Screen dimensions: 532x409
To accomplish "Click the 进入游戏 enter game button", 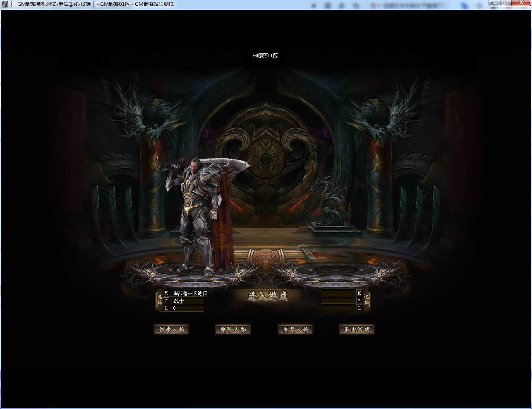I will (268, 296).
